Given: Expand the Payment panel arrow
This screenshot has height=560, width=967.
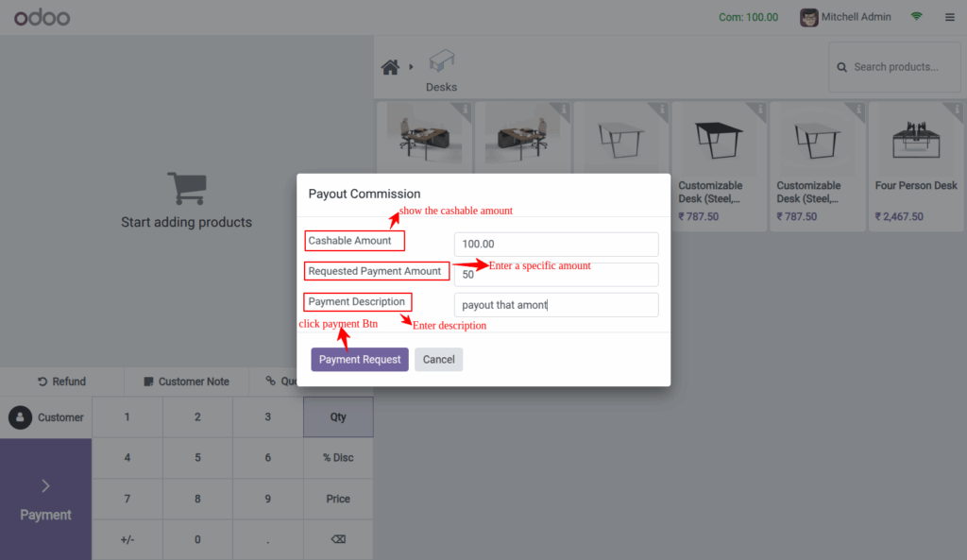Looking at the screenshot, I should [44, 484].
